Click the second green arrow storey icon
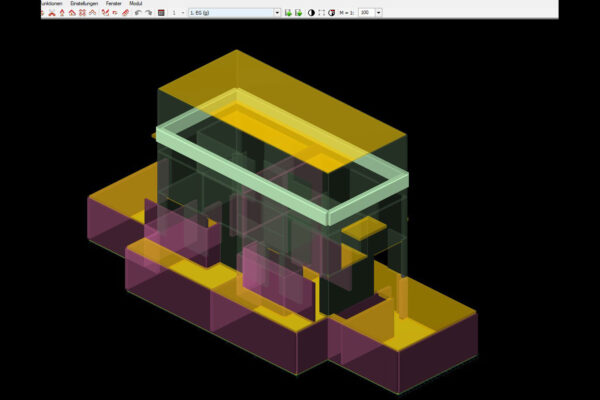Screen dimensions: 600x400 (298, 13)
